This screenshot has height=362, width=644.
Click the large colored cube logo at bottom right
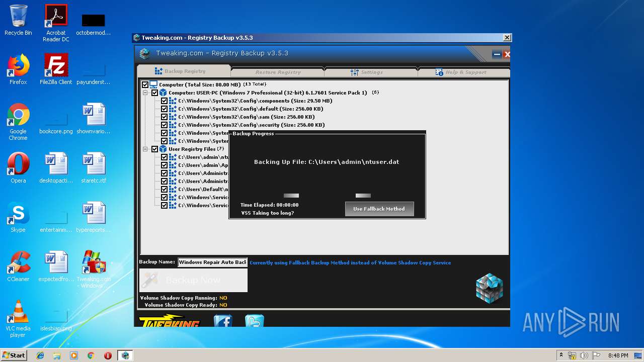pos(490,288)
